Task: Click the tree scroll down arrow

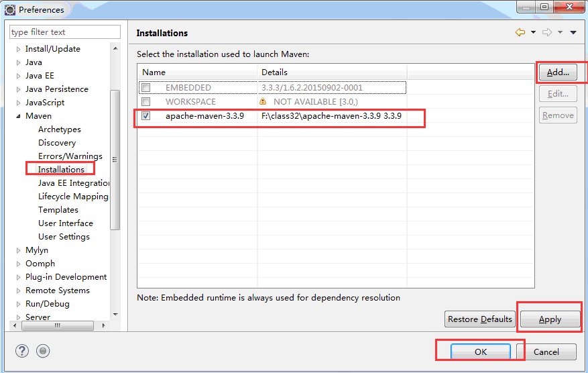Action: [x=115, y=315]
